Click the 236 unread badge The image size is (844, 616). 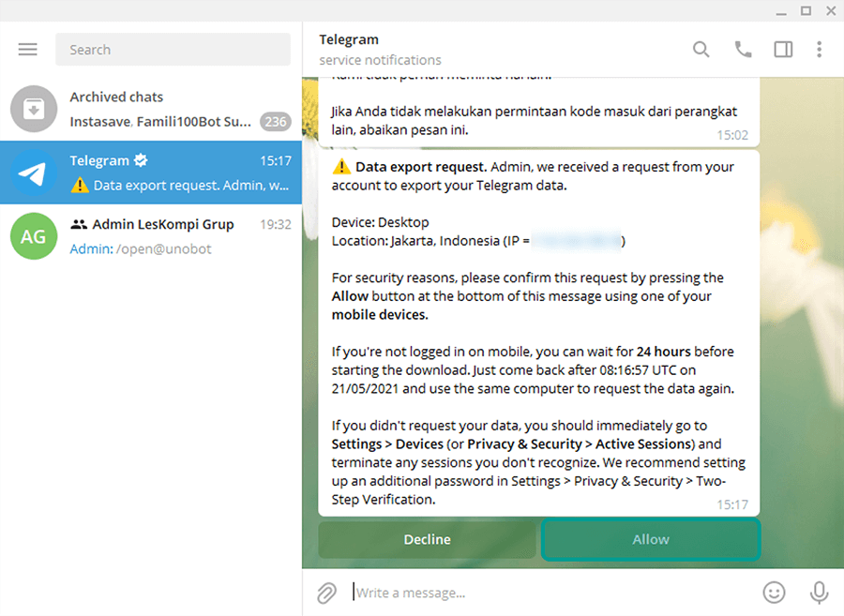[276, 122]
